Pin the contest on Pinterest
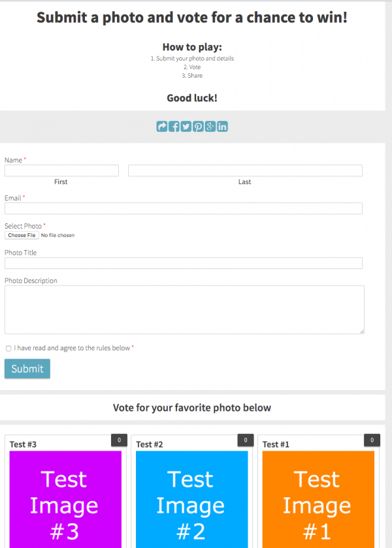The height and width of the screenshot is (548, 392). coord(198,127)
